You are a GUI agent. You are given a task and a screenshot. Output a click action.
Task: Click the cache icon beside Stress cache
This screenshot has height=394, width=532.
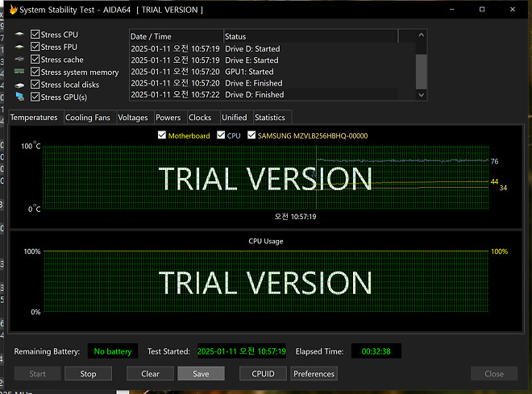[19, 60]
